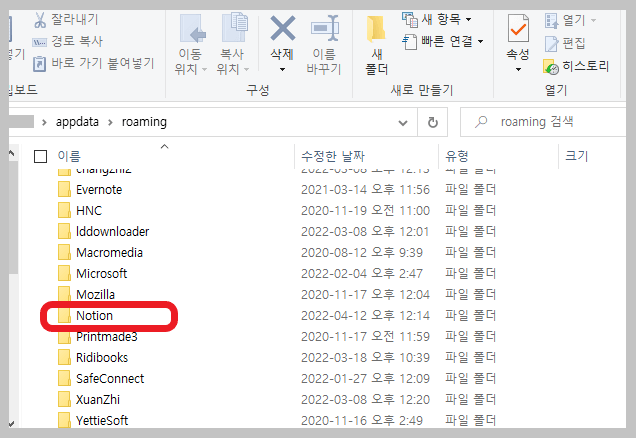Click date 2022-04-12 오후 12:14
This screenshot has width=636, height=438.
pyautogui.click(x=365, y=316)
